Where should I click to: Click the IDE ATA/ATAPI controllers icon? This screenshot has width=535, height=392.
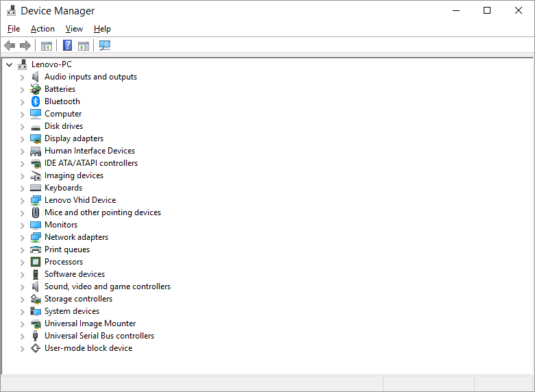point(36,163)
